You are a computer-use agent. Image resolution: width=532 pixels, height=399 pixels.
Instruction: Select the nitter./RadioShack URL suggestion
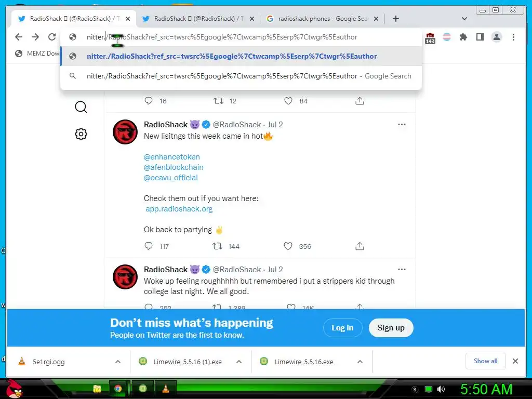241,56
